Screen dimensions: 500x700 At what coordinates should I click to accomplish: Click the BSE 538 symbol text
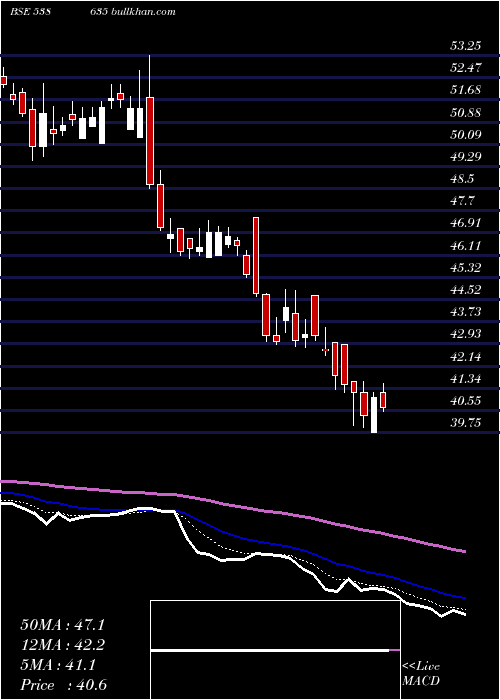30,12
